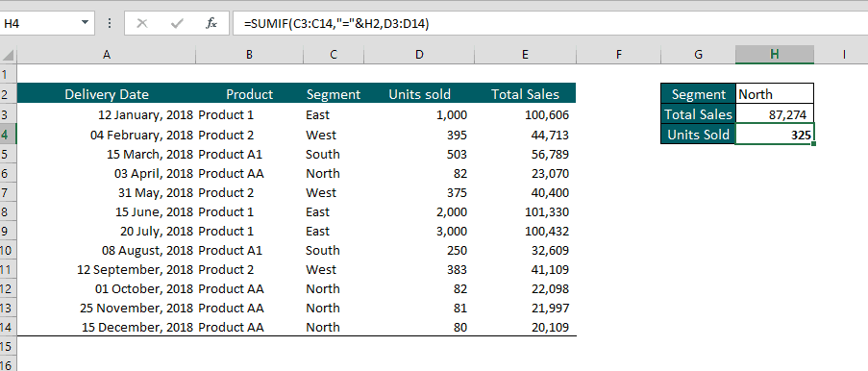This screenshot has width=868, height=371.
Task: Click the Delivery Date header cell
Action: 107,93
